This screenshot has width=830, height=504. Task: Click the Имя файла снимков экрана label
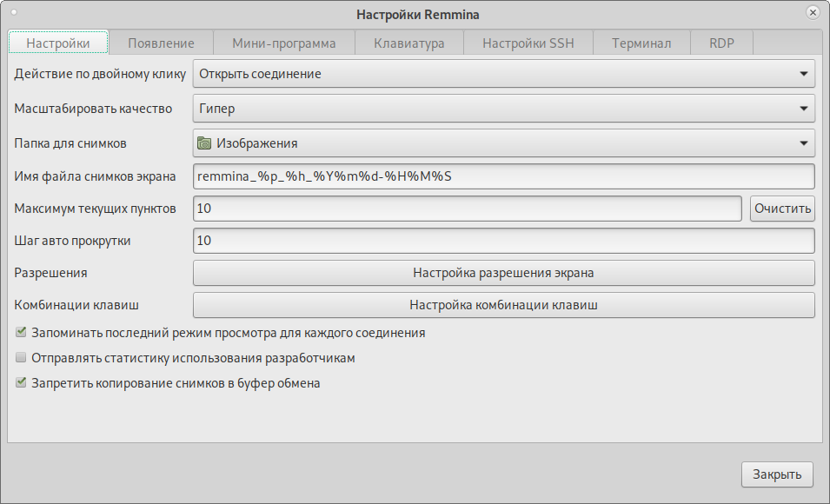click(96, 176)
